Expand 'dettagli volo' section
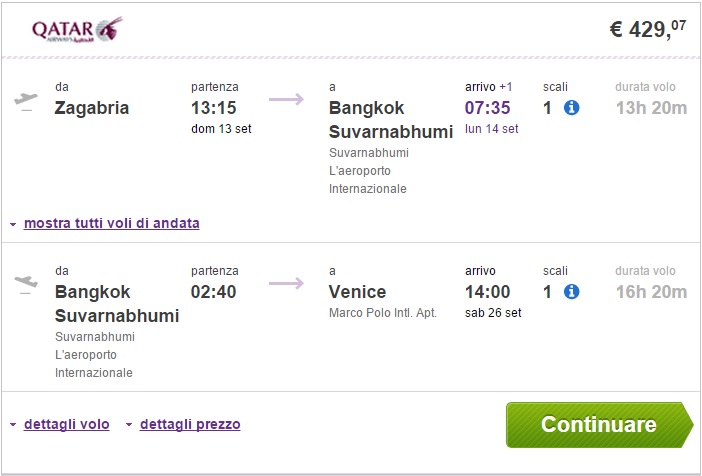702x476 pixels. [66, 424]
